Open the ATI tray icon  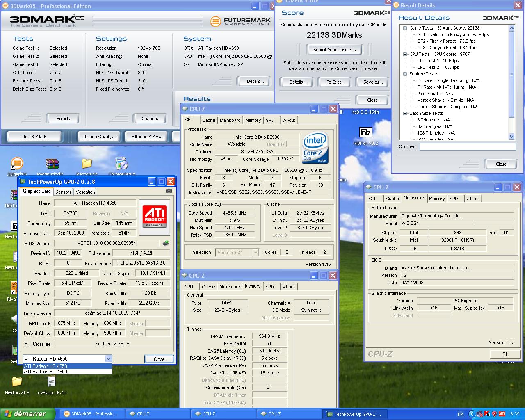click(x=502, y=414)
